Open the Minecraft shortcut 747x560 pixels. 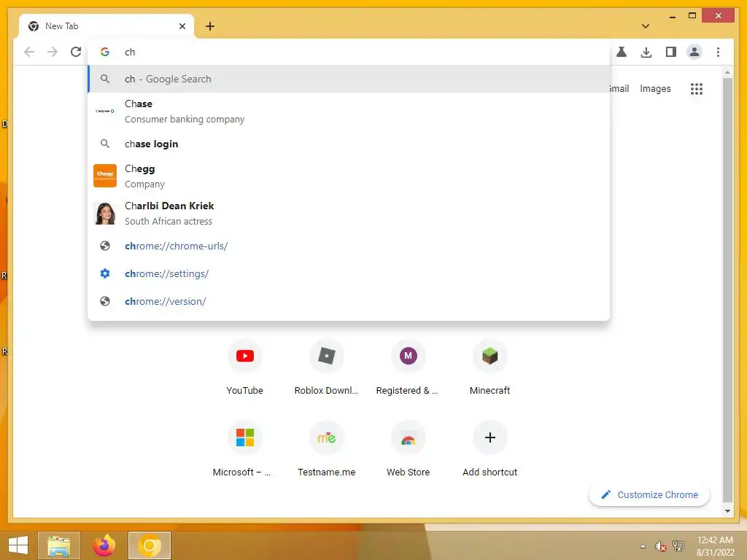pyautogui.click(x=489, y=367)
